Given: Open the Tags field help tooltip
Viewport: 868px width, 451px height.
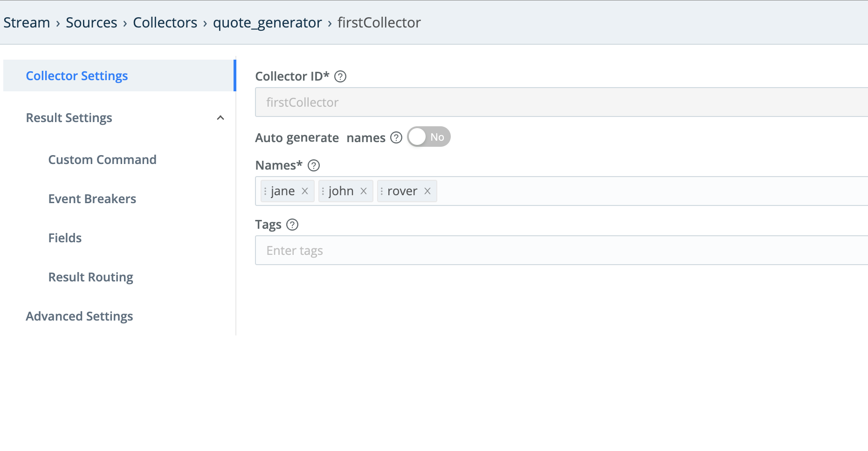Looking at the screenshot, I should [x=292, y=225].
